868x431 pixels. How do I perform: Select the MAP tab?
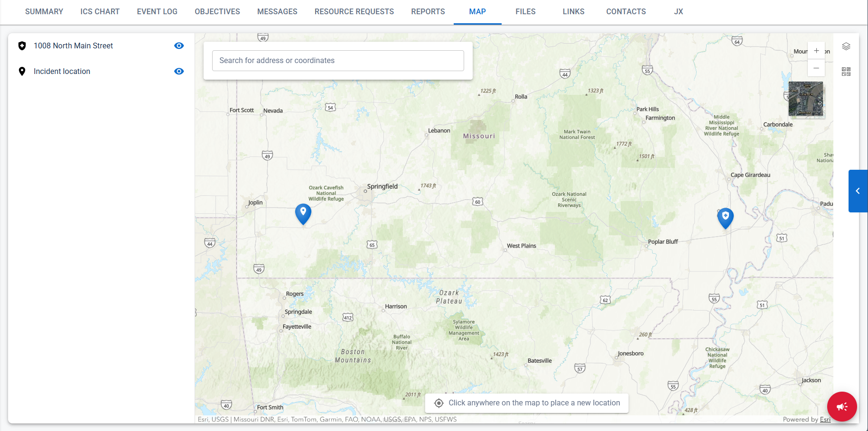(477, 12)
